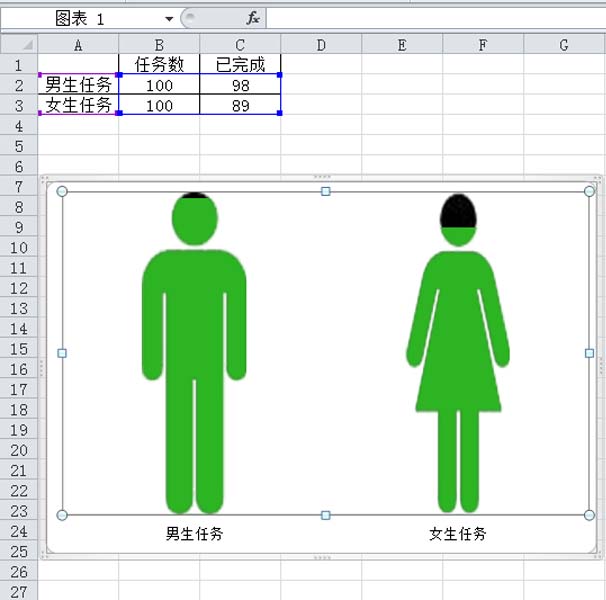Click cell A3 女生任务
The height and width of the screenshot is (600, 606).
[78, 104]
